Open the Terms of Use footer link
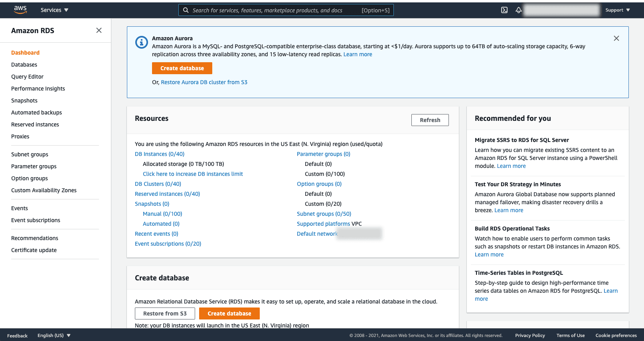This screenshot has width=644, height=341. point(571,335)
